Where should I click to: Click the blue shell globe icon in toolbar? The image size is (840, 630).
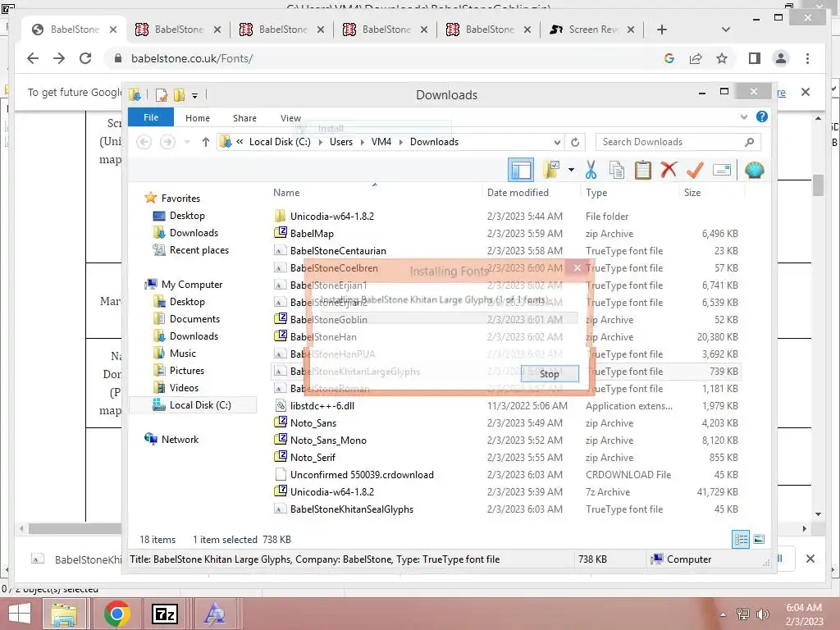pyautogui.click(x=755, y=171)
